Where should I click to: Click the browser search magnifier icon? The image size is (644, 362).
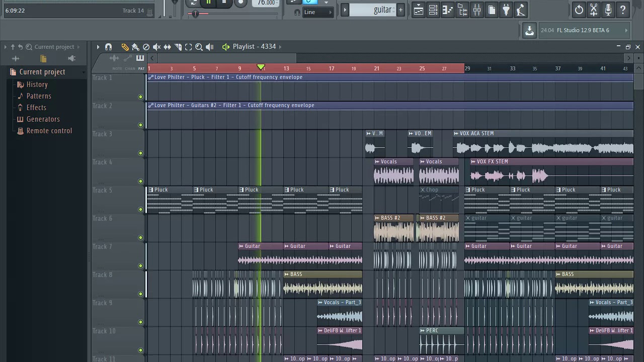(29, 47)
